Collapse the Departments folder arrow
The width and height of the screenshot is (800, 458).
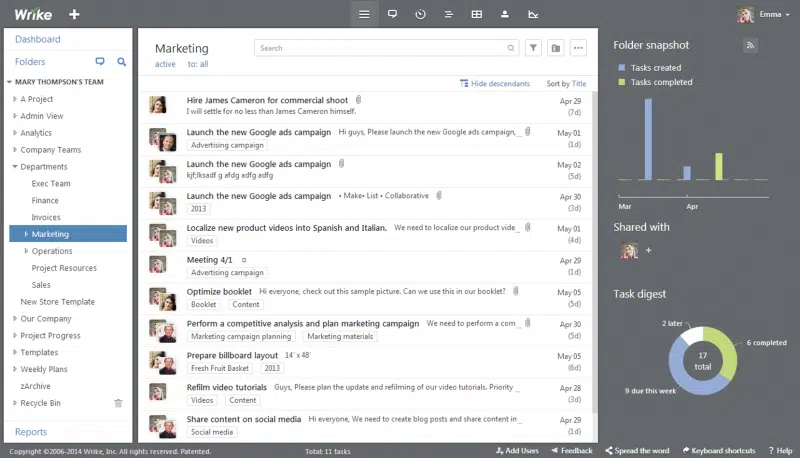[15, 166]
